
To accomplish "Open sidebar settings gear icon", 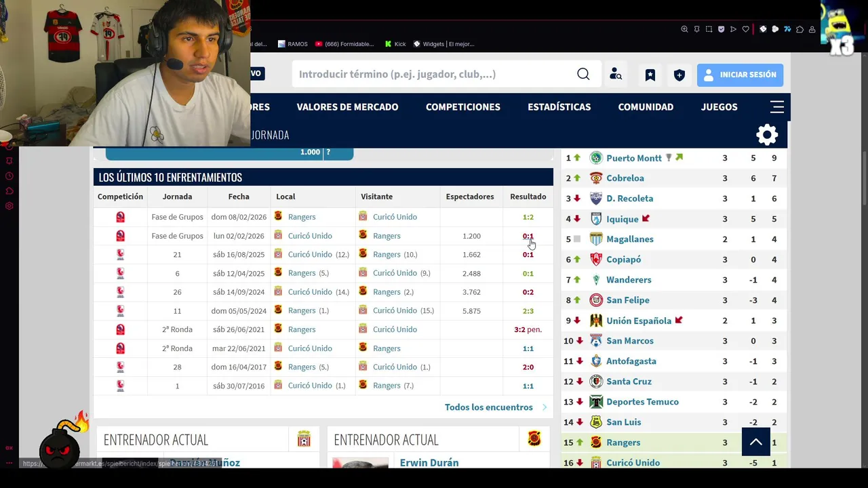I will point(9,206).
